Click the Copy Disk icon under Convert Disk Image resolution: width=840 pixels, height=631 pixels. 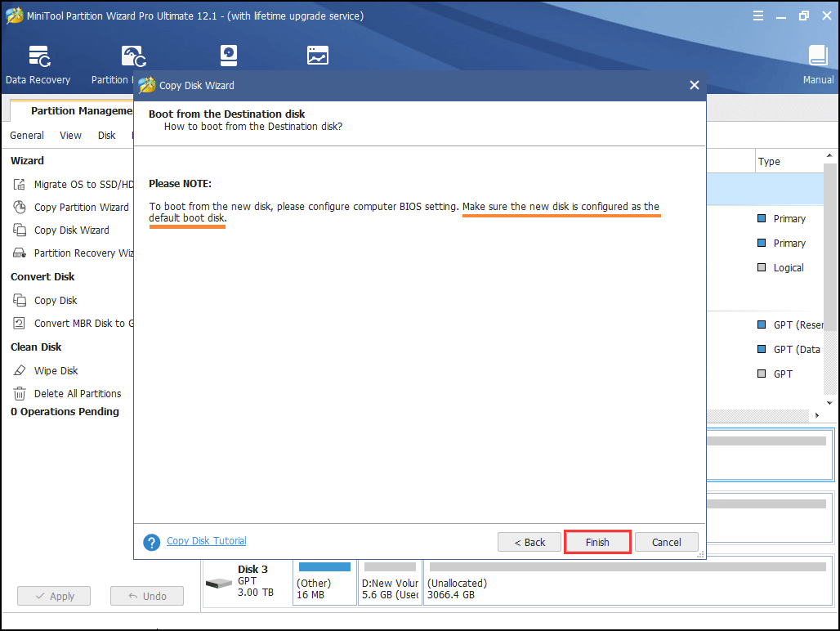(20, 301)
